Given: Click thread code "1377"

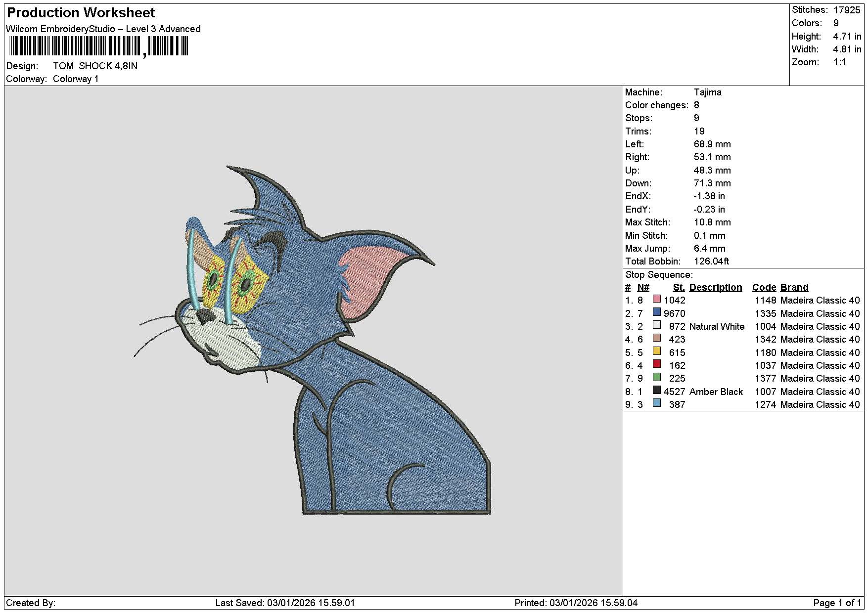Looking at the screenshot, I should click(x=766, y=379).
